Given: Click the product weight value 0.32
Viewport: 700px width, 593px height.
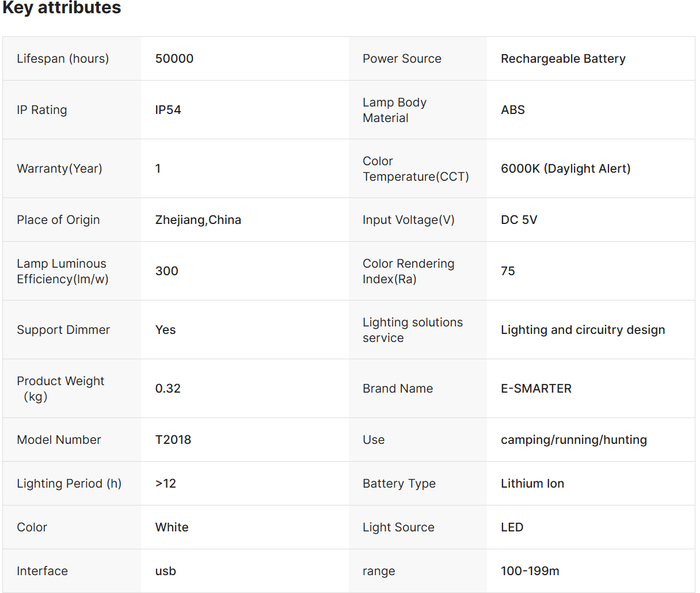Looking at the screenshot, I should click(x=168, y=389).
